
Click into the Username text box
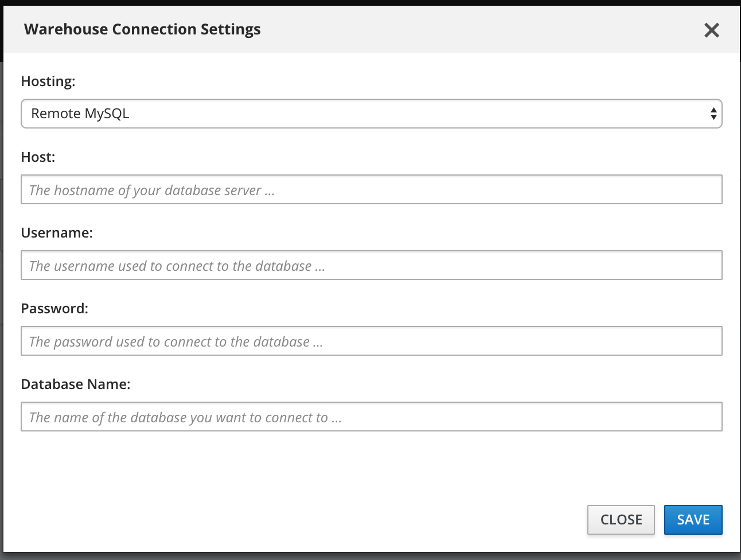pos(371,265)
